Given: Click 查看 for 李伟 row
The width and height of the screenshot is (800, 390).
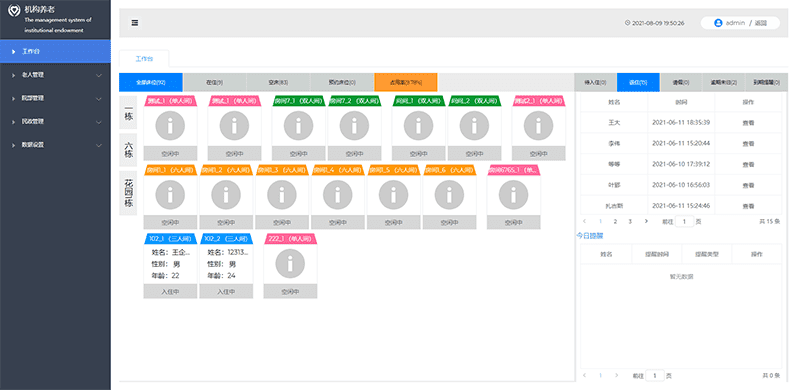Looking at the screenshot, I should click(748, 143).
